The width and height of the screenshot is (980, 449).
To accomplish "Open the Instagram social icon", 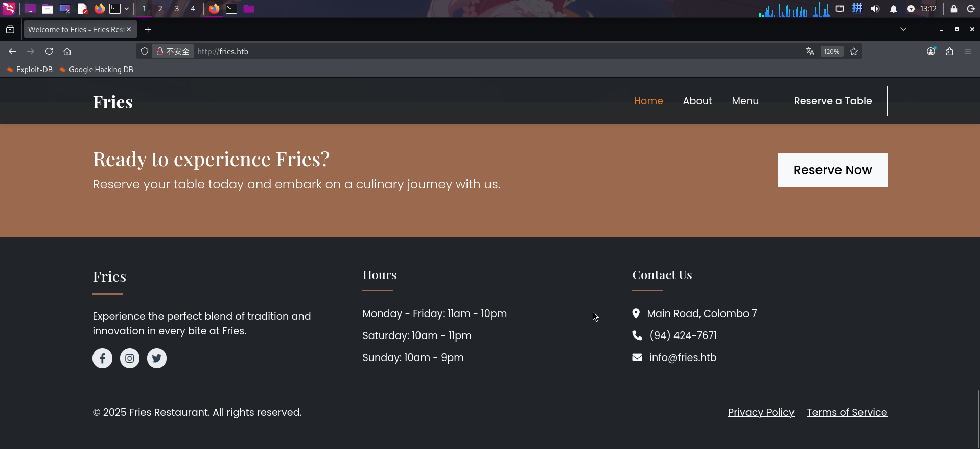I will (x=130, y=358).
